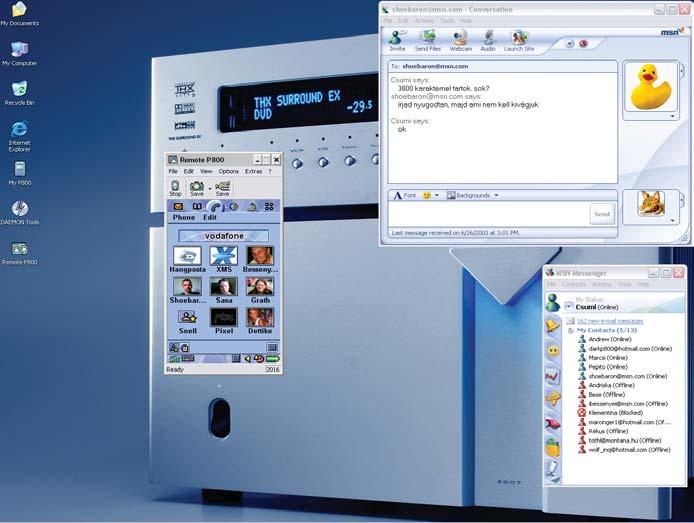Click the bell alerts tab in MSN Messenger
Viewport: 694px width, 523px height.
[552, 327]
